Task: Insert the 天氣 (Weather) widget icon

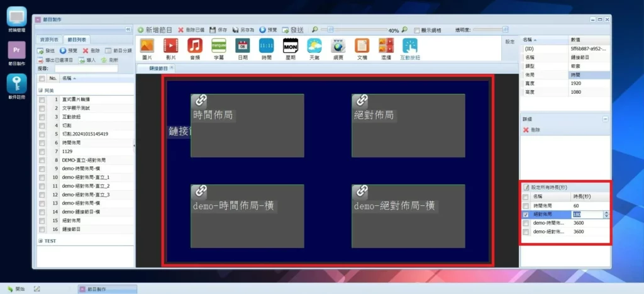Action: tap(314, 46)
